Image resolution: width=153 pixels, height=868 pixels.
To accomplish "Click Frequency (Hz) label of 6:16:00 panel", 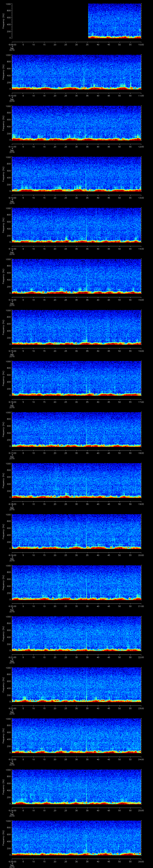I will [x=3, y=378].
